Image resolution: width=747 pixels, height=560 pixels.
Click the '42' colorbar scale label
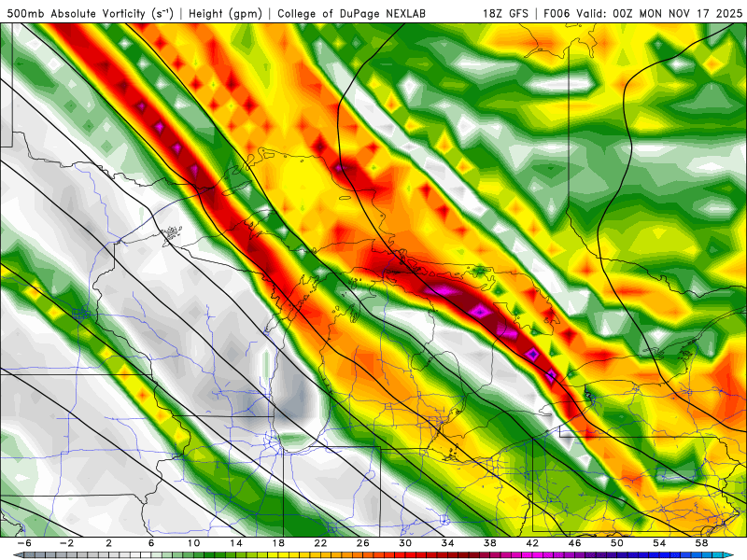point(532,543)
